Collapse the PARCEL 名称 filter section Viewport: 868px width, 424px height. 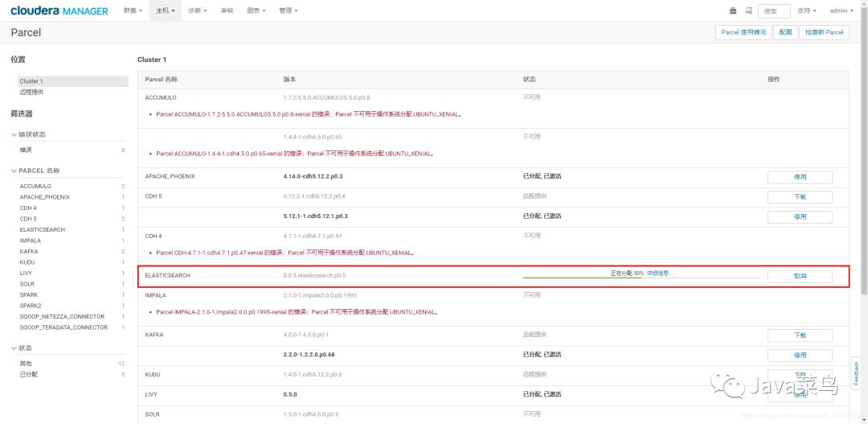coord(35,171)
